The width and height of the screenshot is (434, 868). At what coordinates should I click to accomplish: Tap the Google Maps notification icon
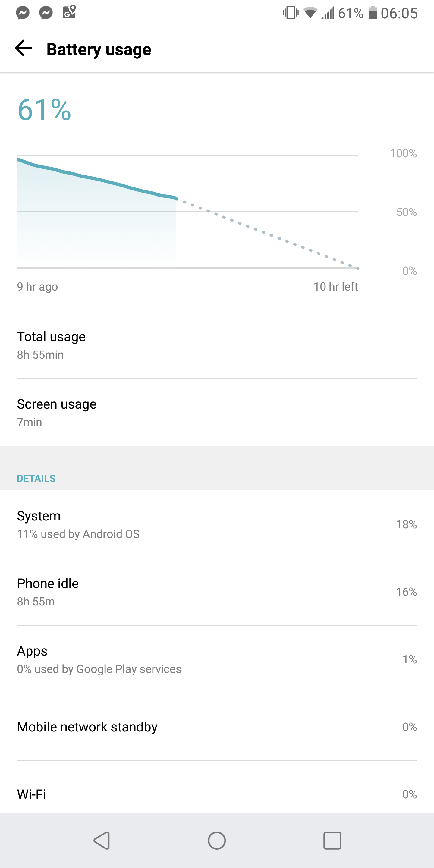[69, 12]
